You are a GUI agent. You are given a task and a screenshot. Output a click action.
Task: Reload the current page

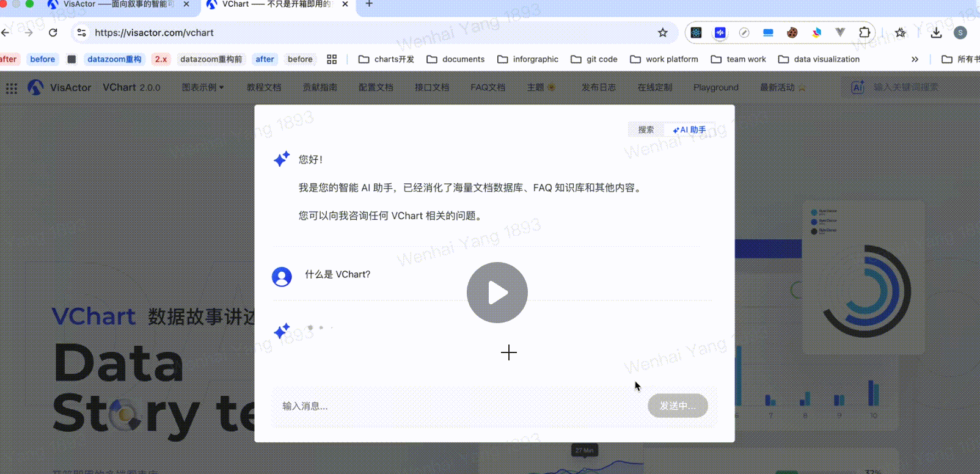53,33
